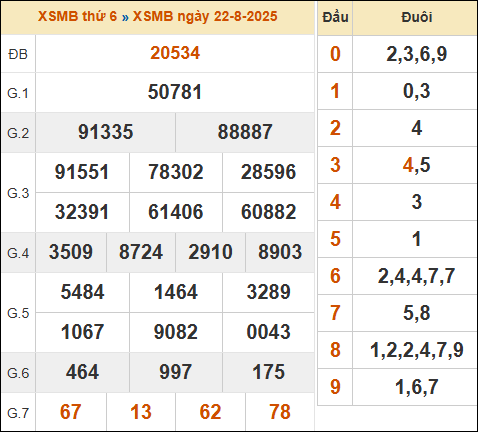Select G.5 number 1464

(176, 292)
